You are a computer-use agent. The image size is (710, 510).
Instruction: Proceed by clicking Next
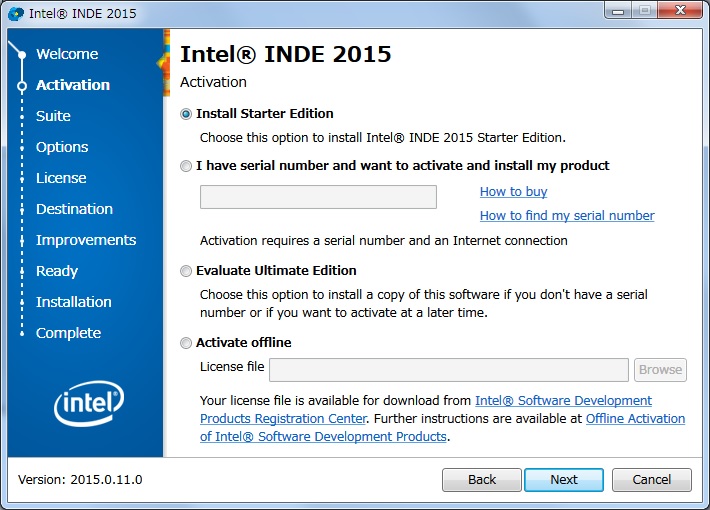pos(564,480)
